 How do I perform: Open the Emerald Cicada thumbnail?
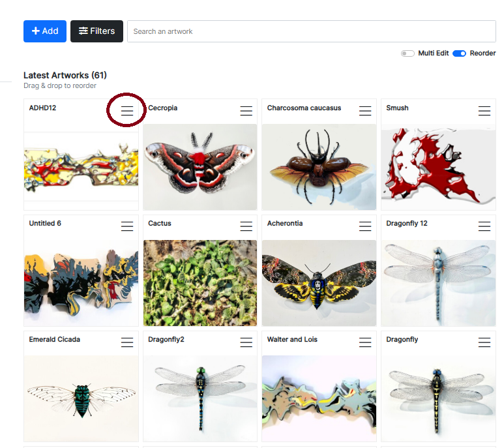[81, 398]
